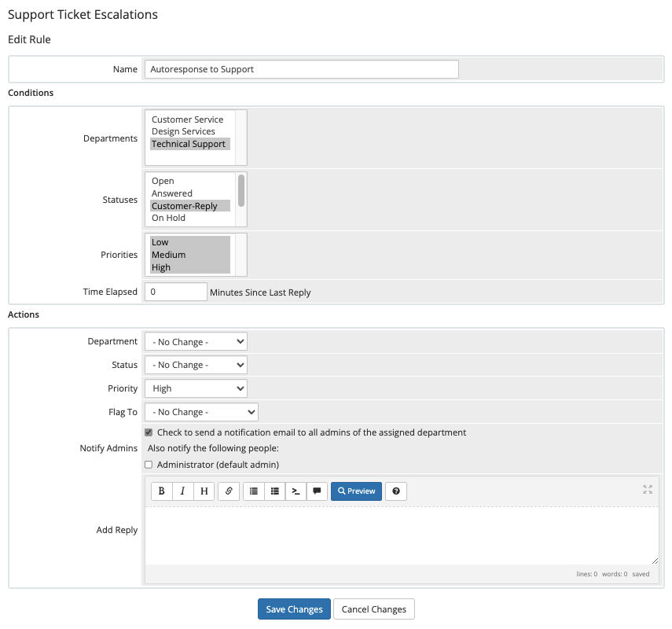Apply italic formatting in reply editor
This screenshot has height=629, width=672.
click(182, 491)
